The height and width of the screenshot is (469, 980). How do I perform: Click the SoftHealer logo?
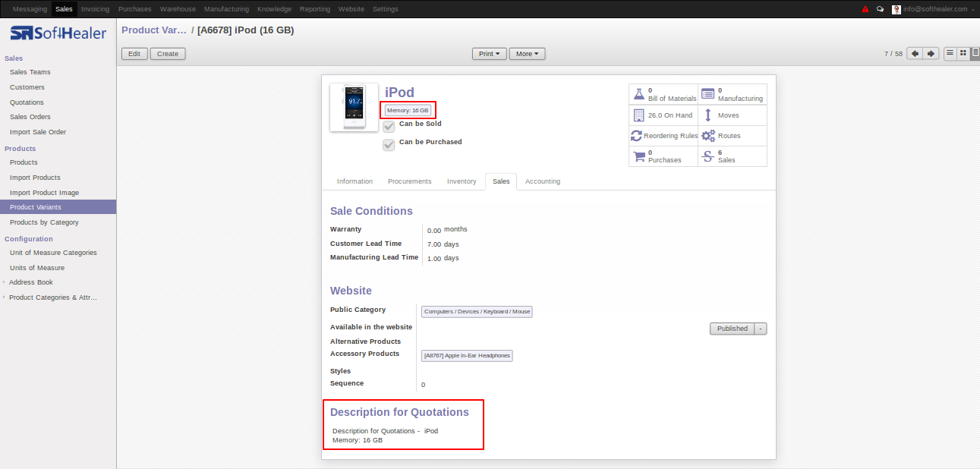point(58,33)
